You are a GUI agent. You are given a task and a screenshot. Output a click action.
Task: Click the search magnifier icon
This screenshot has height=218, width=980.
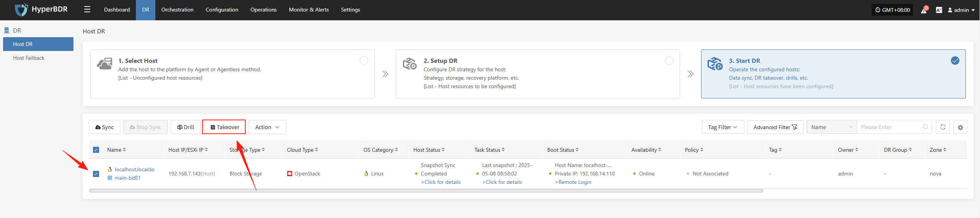tap(925, 127)
